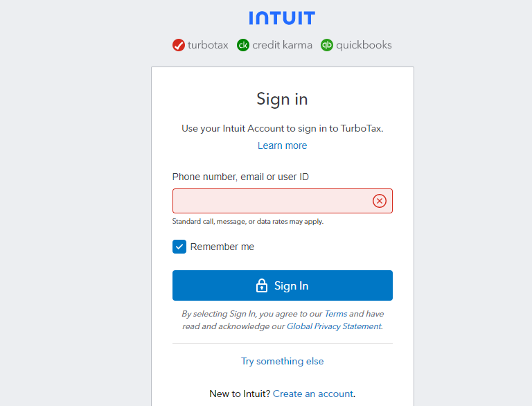Click the turbotax brand name text

click(208, 45)
